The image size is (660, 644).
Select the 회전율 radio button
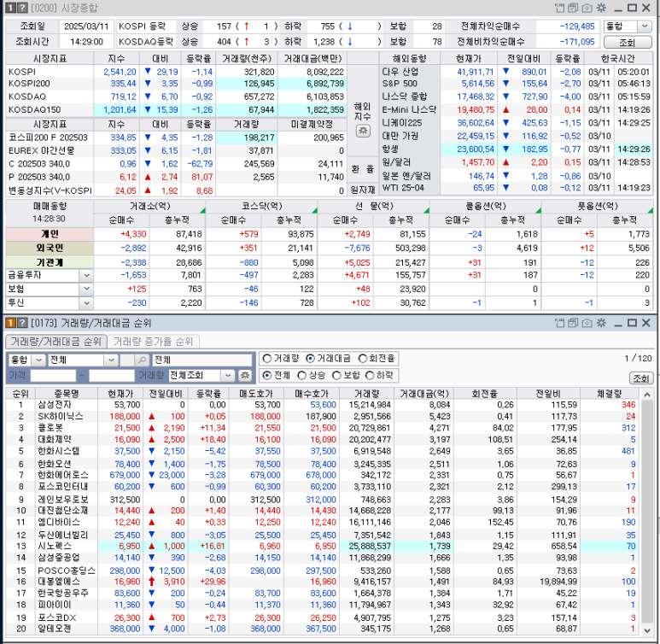tap(362, 359)
